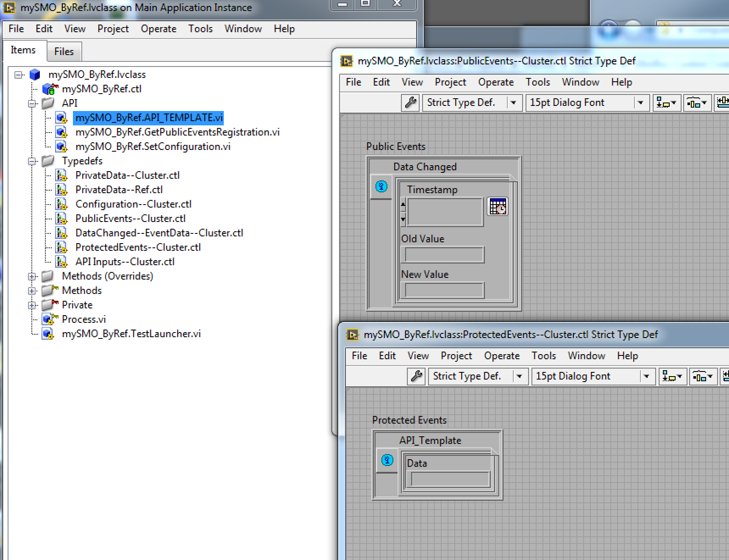Open Align Objects menu in PublicEvents toolbar
Screen dimensions: 729x560
(x=666, y=103)
